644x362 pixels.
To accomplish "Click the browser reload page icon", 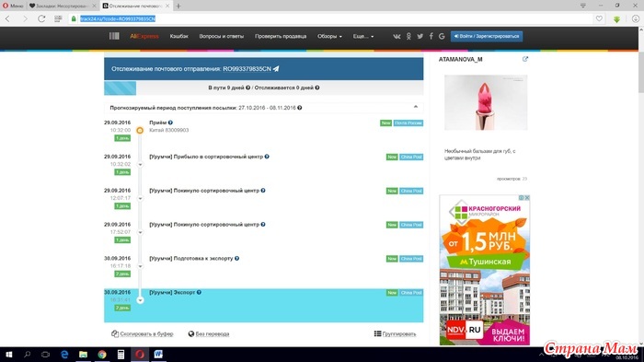I will click(41, 19).
